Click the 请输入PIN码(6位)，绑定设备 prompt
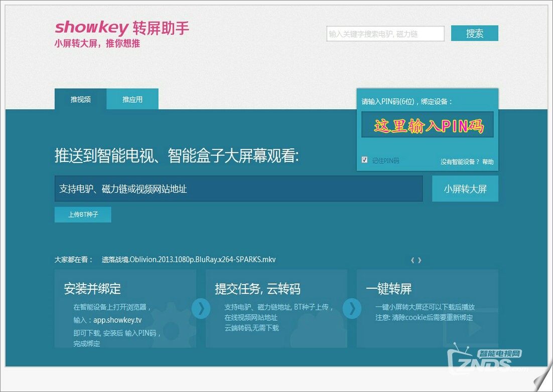Image resolution: width=553 pixels, height=392 pixels. [x=406, y=101]
